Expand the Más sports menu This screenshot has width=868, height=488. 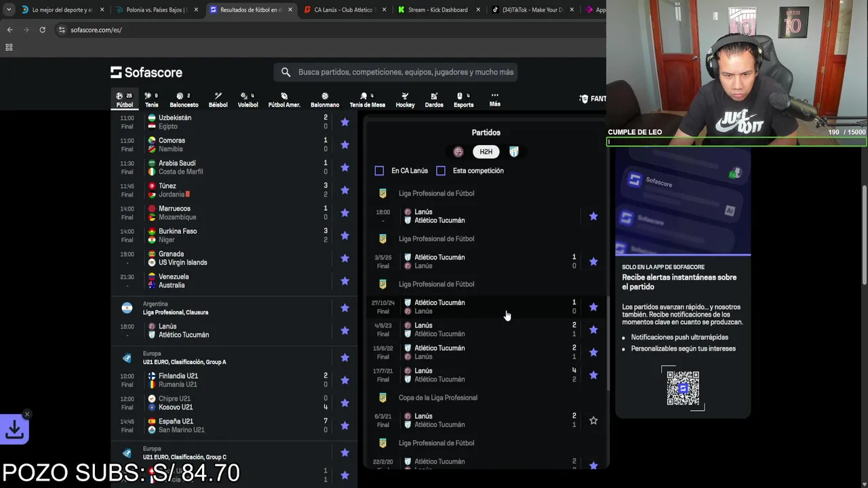coord(494,100)
